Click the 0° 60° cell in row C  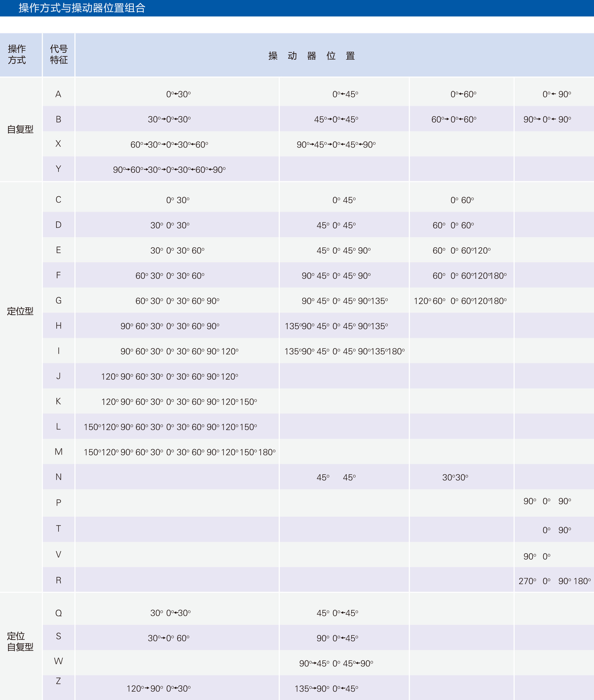coord(462,200)
